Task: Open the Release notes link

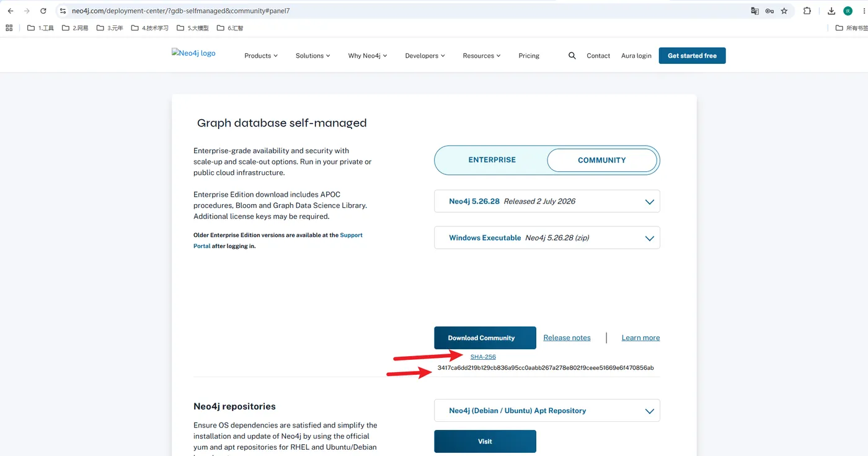Action: click(567, 338)
